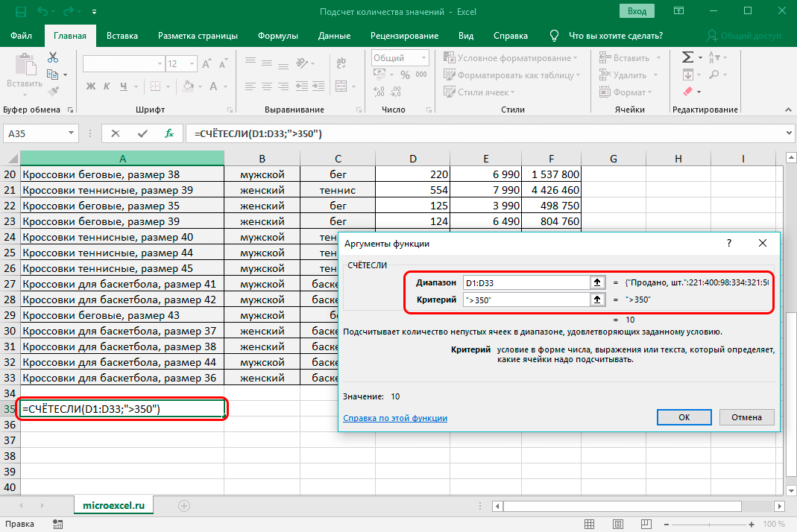The image size is (797, 532).
Task: Click the Save icon in quick access toolbar
Action: coord(19,12)
